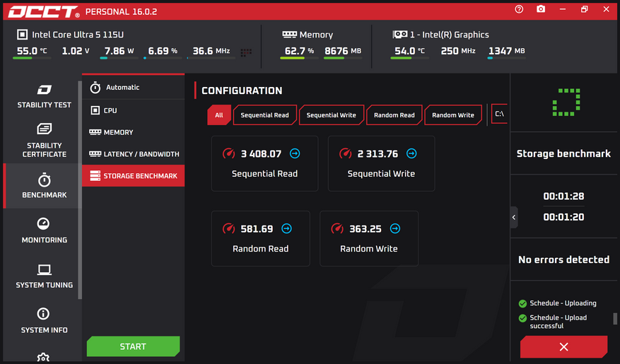This screenshot has height=364, width=620.
Task: Take a screenshot with the camera icon
Action: (541, 9)
